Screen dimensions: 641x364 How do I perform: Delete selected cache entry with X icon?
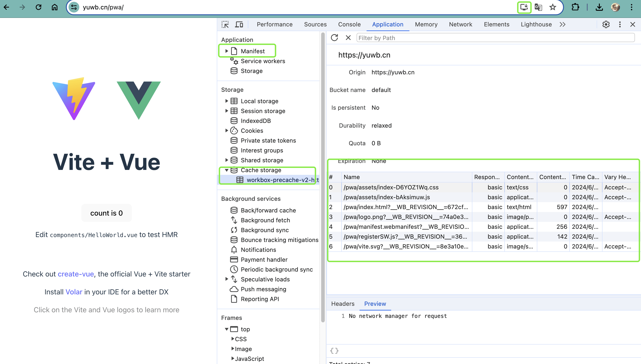point(348,38)
